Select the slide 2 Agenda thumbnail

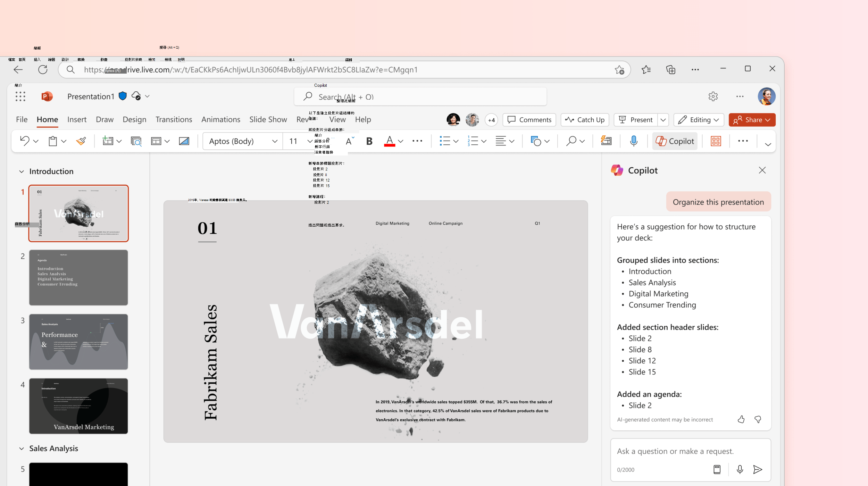(78, 277)
